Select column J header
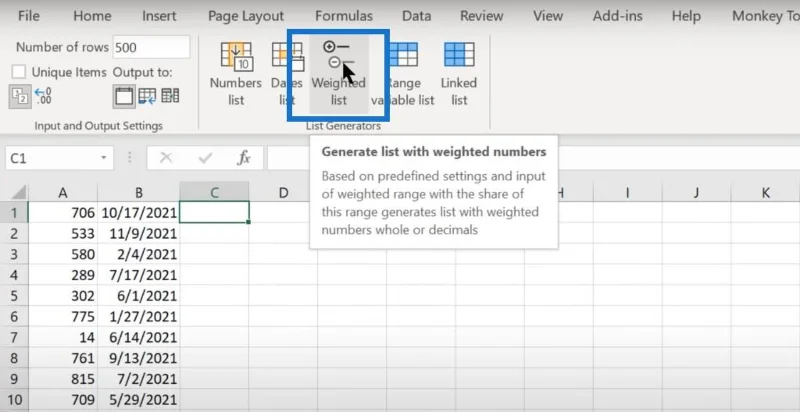 pyautogui.click(x=696, y=193)
